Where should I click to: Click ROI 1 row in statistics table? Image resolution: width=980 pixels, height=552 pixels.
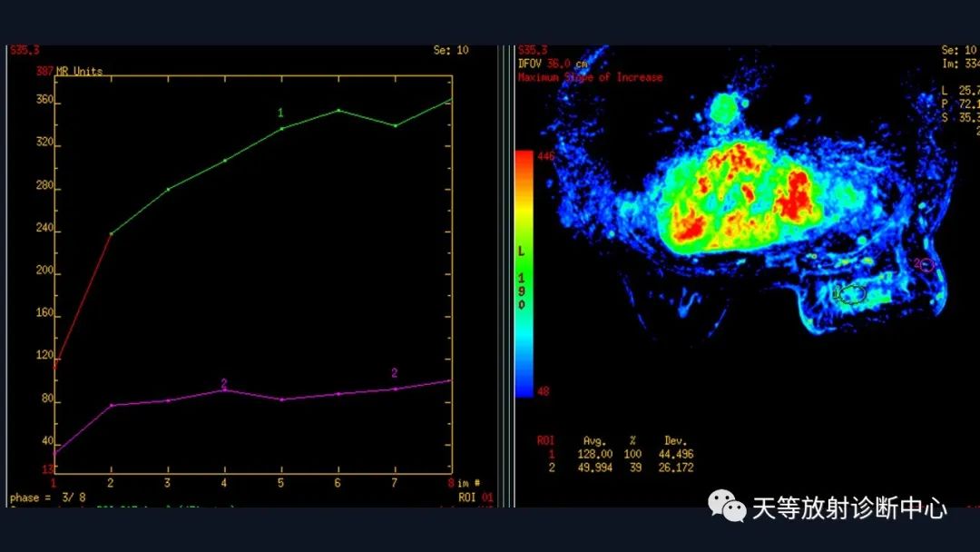(615, 455)
